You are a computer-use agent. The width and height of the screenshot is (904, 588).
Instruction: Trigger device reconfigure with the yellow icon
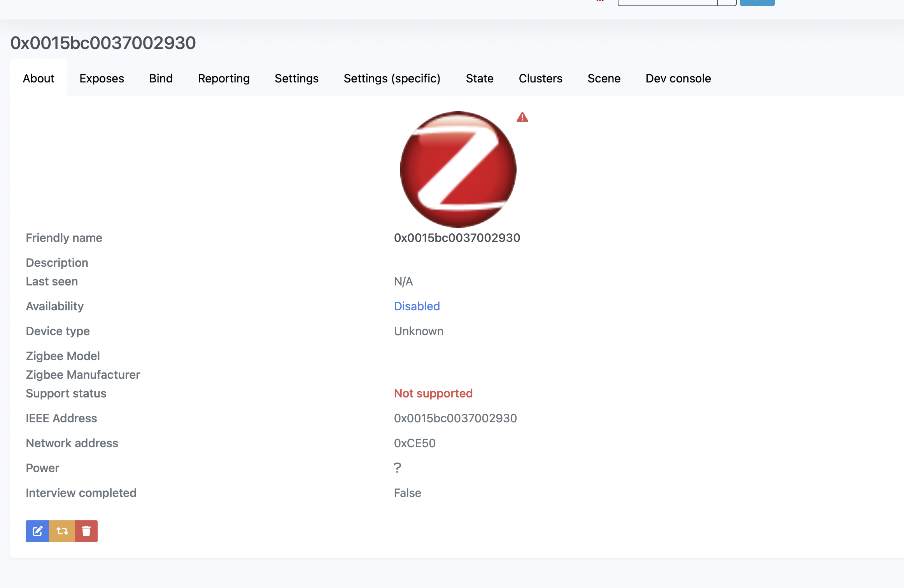[x=62, y=531]
